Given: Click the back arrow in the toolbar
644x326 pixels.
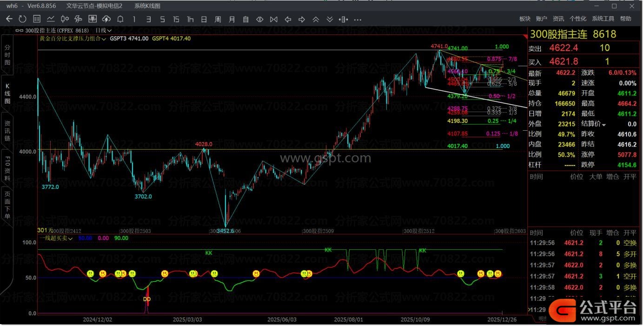Looking at the screenshot, I should tap(9, 19).
